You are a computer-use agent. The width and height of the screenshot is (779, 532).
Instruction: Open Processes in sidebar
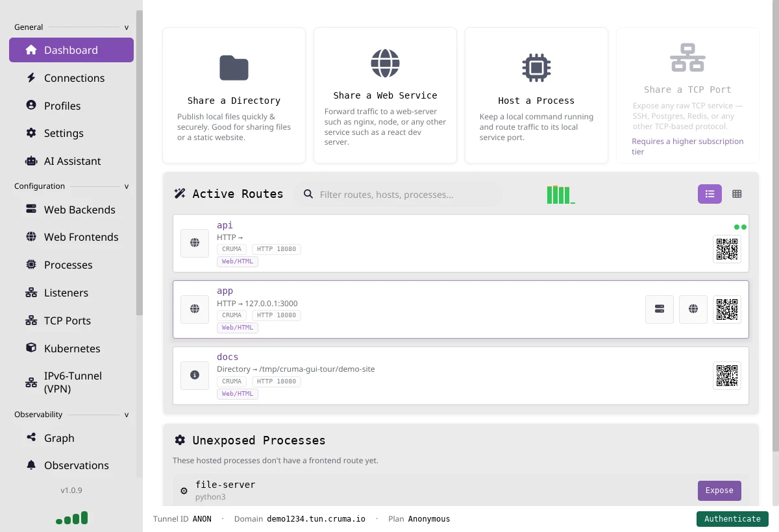71,265
